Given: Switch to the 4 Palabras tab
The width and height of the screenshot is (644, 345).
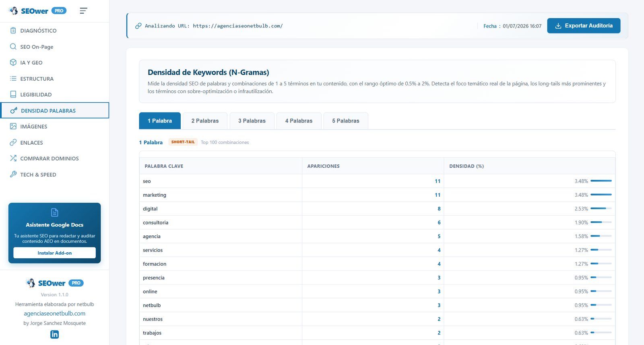Looking at the screenshot, I should pos(299,121).
